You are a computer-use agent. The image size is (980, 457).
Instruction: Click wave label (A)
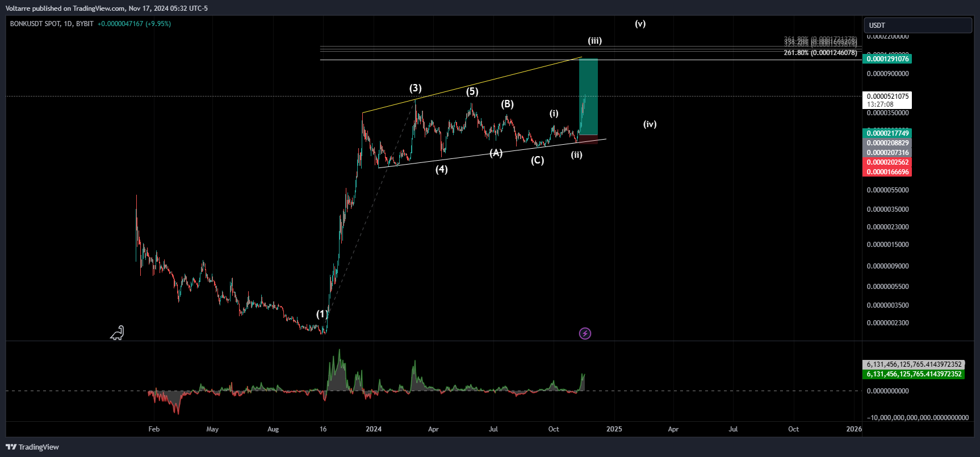496,153
